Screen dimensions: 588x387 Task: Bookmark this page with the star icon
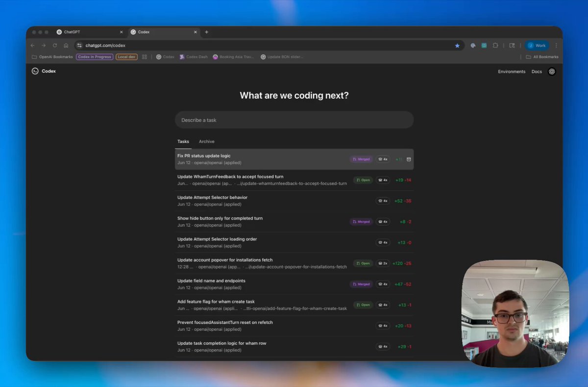click(x=457, y=46)
